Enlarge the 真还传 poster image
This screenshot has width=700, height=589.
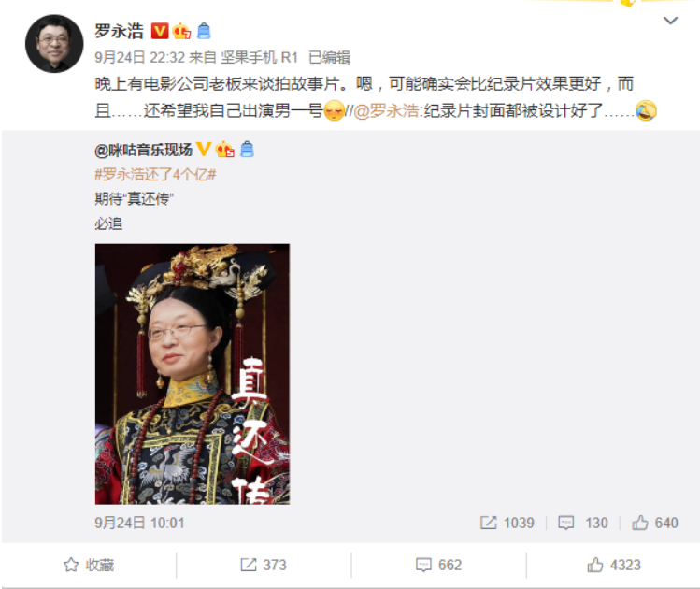pyautogui.click(x=193, y=374)
